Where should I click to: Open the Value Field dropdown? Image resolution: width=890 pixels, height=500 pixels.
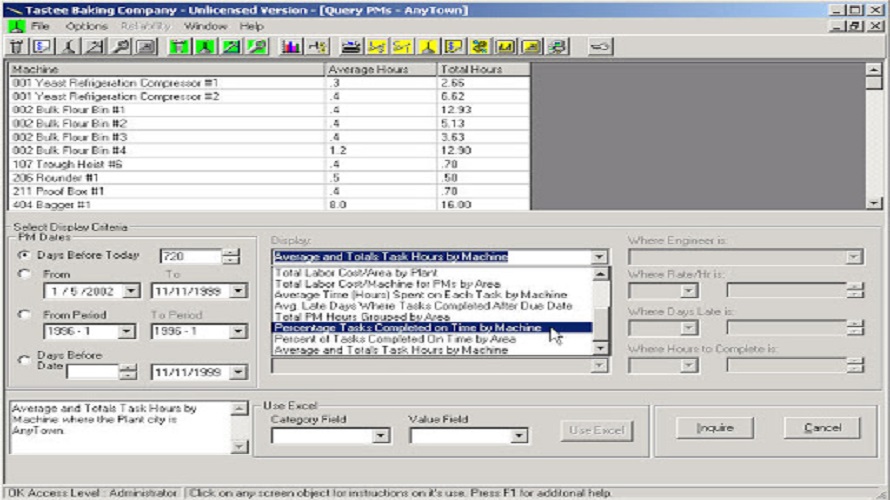[519, 436]
